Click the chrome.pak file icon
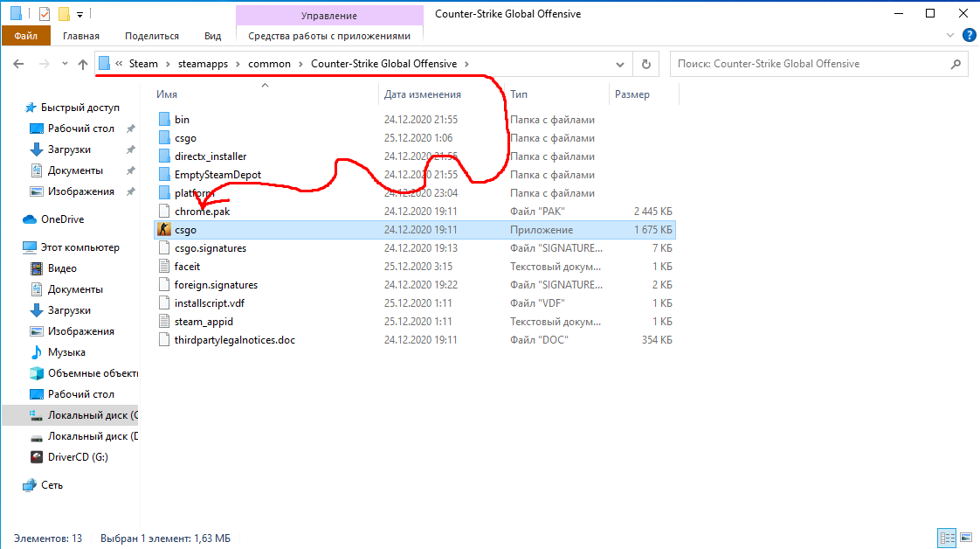This screenshot has width=980, height=549. pos(163,212)
